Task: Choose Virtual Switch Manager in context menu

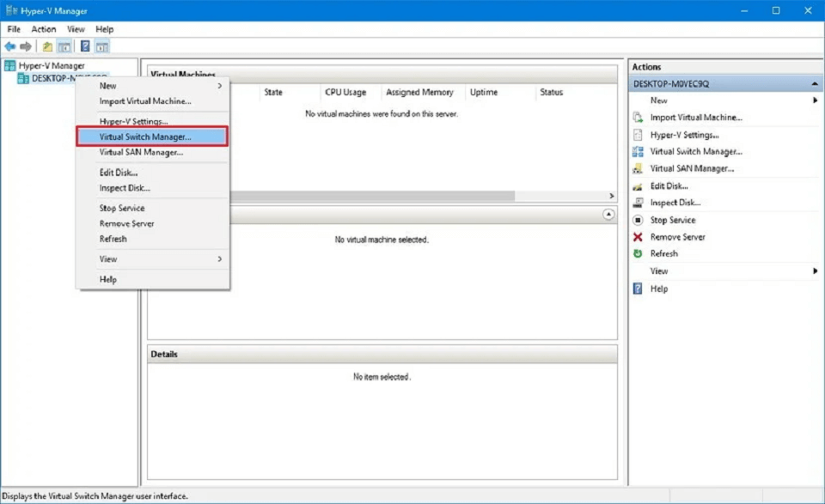Action: pos(152,137)
